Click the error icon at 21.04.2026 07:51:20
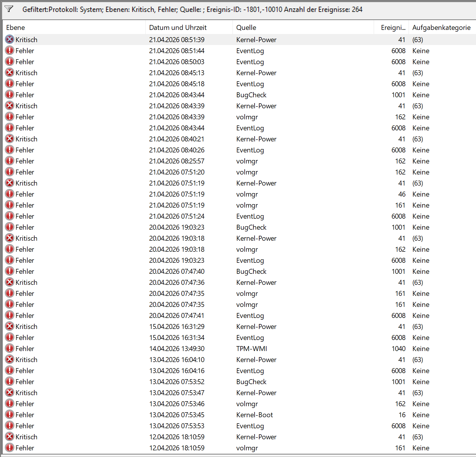476x457 pixels. [x=10, y=172]
